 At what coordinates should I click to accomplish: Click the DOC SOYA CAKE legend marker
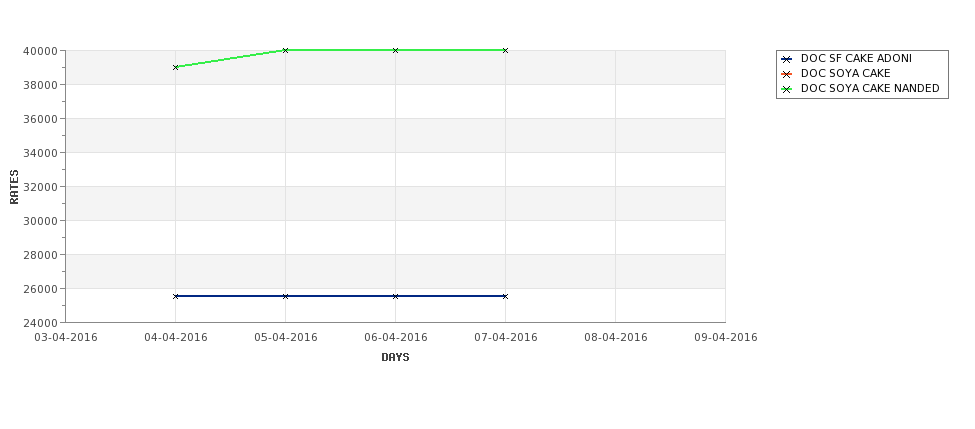(787, 74)
